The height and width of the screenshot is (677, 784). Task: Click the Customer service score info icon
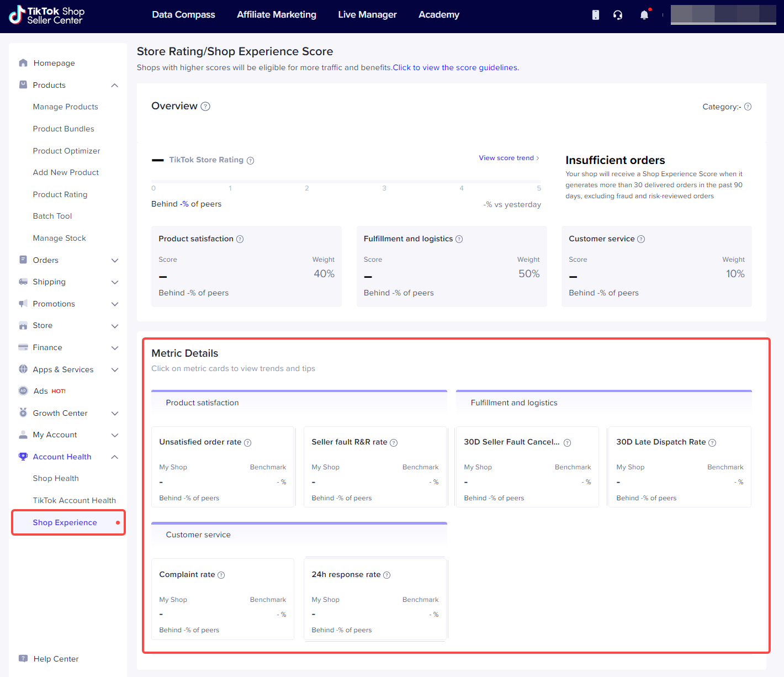click(641, 239)
